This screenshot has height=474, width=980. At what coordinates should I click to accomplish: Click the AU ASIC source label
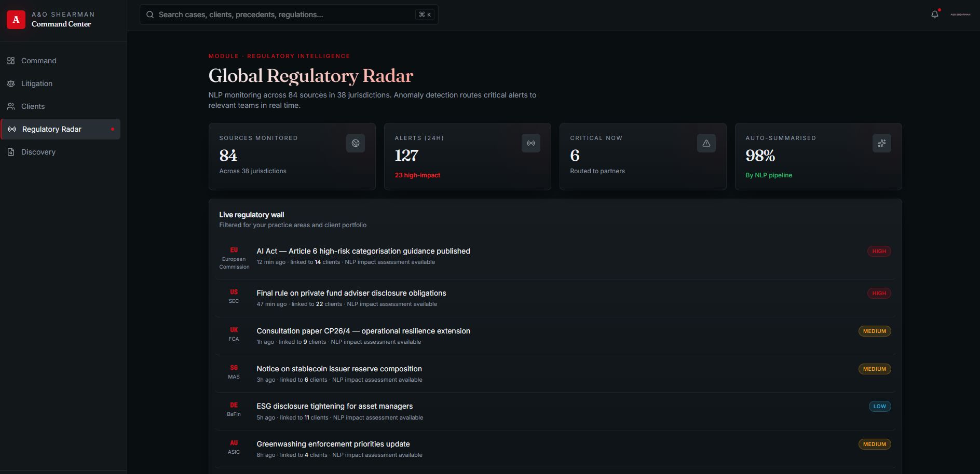pyautogui.click(x=234, y=447)
